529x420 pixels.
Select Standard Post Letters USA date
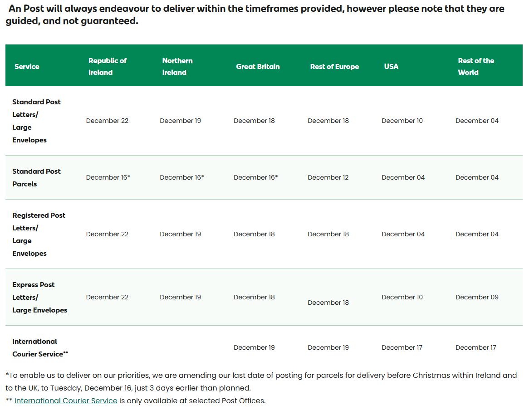pyautogui.click(x=402, y=121)
